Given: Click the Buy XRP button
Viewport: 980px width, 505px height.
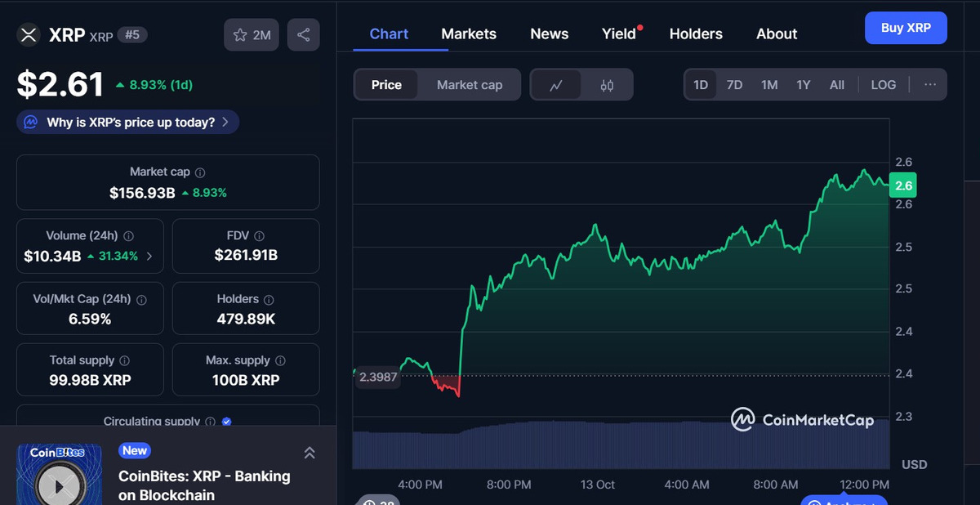Looking at the screenshot, I should [x=906, y=28].
